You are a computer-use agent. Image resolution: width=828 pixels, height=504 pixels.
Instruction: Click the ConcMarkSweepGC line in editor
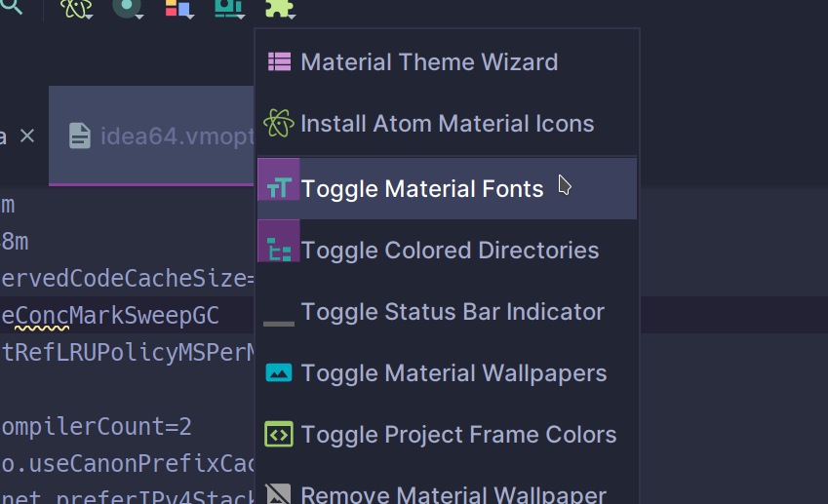(x=110, y=316)
